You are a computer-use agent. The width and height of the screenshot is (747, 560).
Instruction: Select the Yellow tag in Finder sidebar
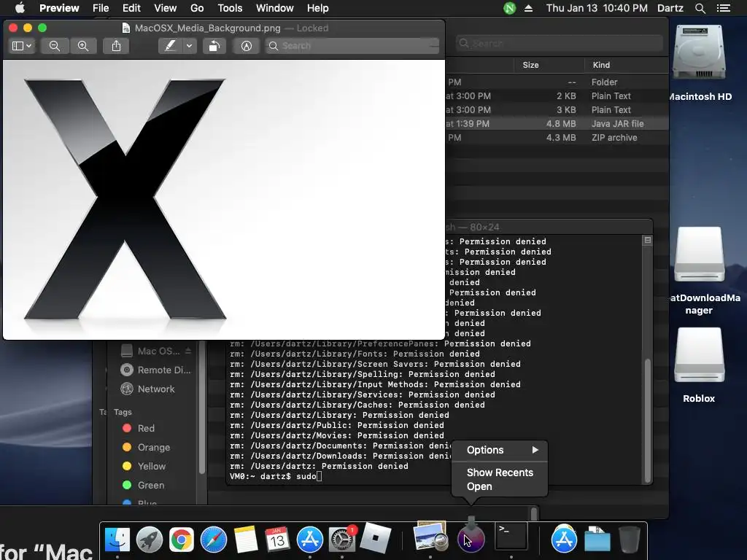pos(144,466)
